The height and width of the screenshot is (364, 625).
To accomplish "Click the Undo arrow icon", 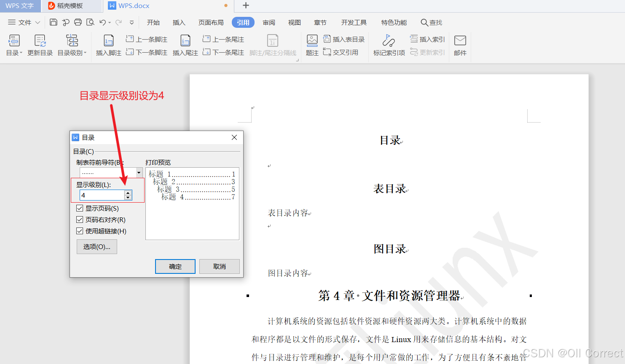I will click(x=102, y=22).
